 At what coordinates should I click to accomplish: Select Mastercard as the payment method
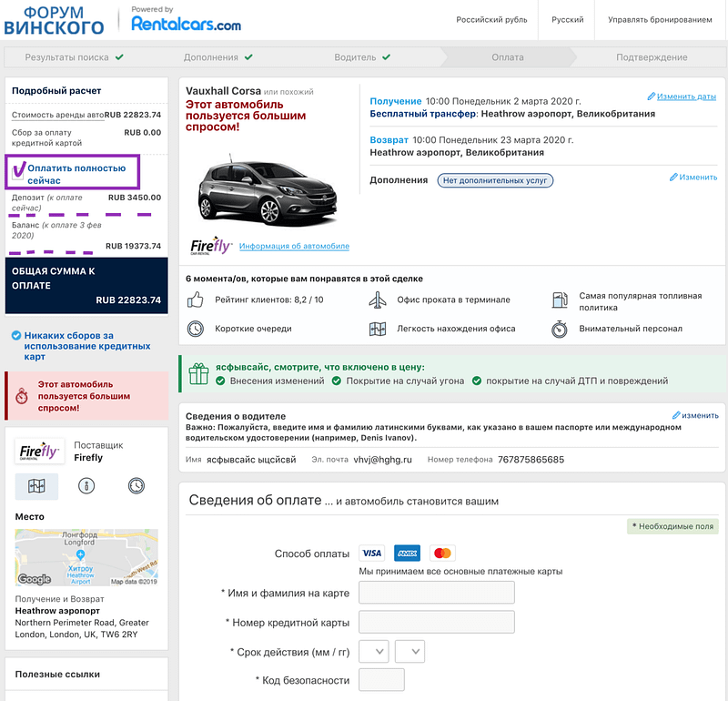[x=443, y=553]
